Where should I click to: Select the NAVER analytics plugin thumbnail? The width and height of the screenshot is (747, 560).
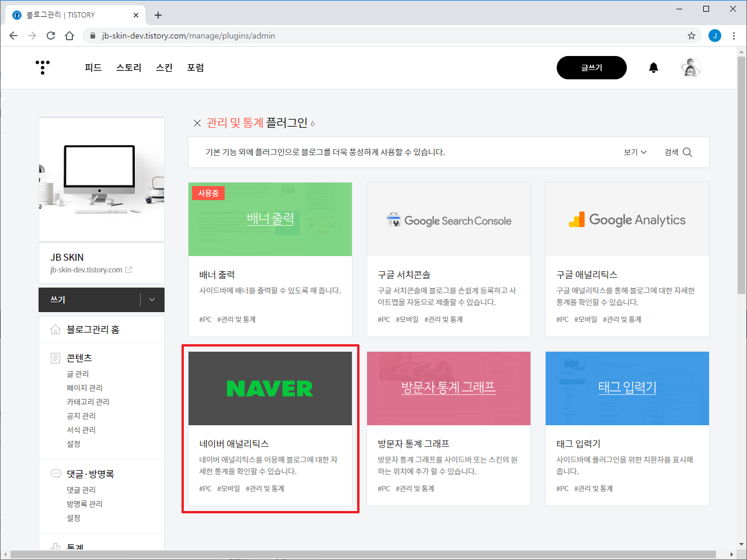270,388
